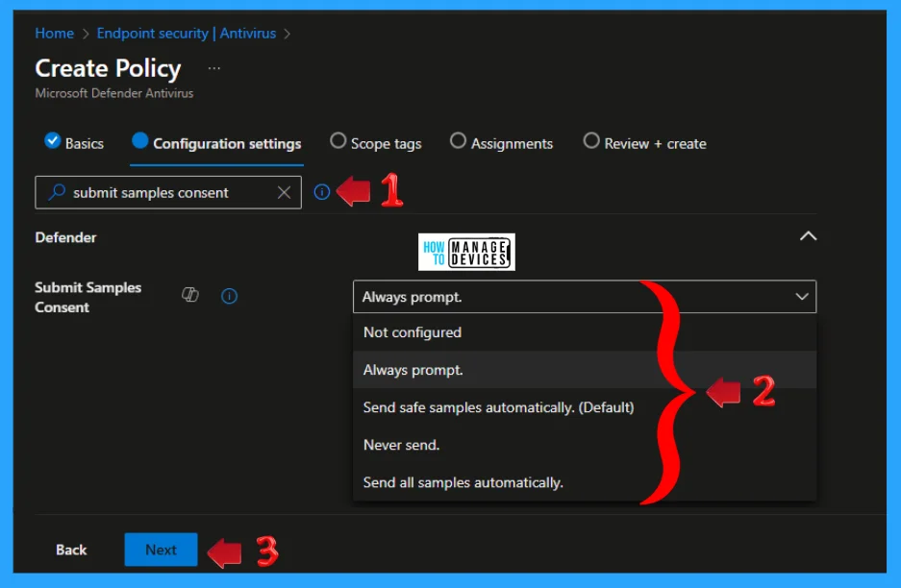This screenshot has height=588, width=901.
Task: Jump to the Assignments step
Action: (x=501, y=142)
